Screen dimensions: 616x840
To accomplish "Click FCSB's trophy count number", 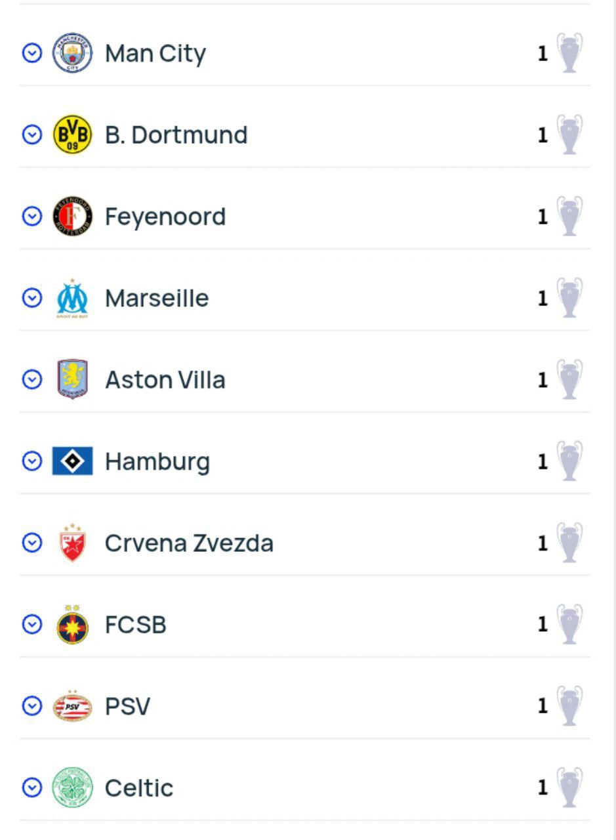I will (543, 625).
